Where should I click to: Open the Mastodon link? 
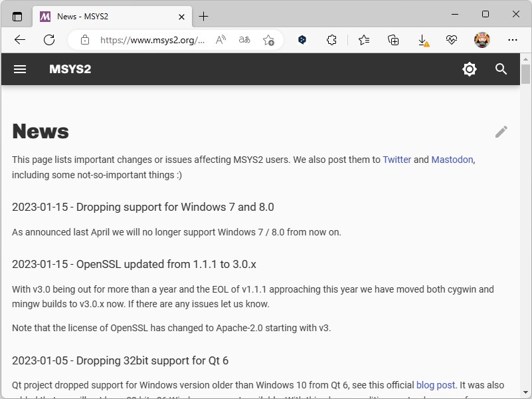click(x=452, y=160)
